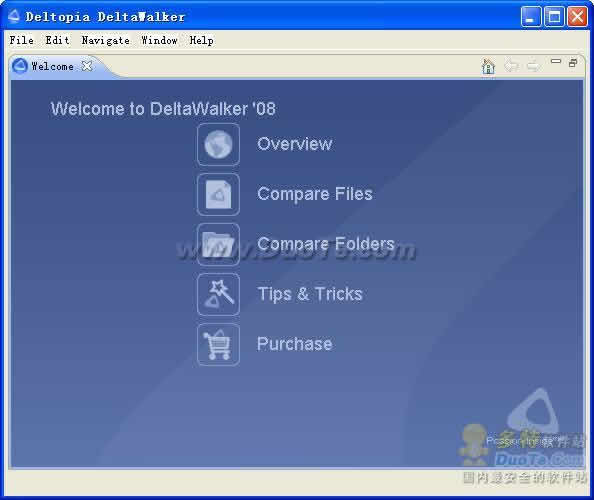Navigate forward with the right arrow icon
594x500 pixels.
[533, 66]
